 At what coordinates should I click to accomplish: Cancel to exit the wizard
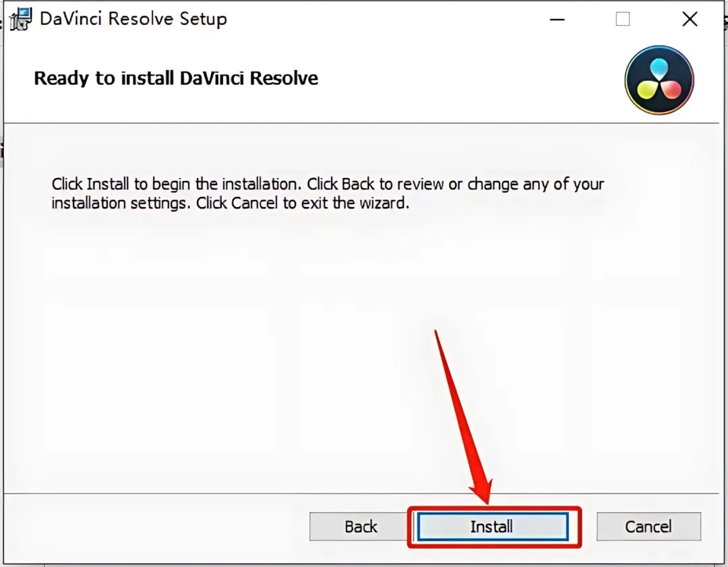648,527
